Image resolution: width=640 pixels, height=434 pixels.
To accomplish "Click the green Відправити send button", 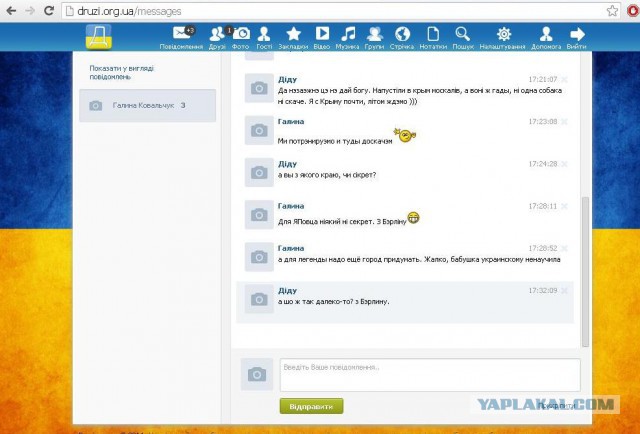I will click(311, 406).
